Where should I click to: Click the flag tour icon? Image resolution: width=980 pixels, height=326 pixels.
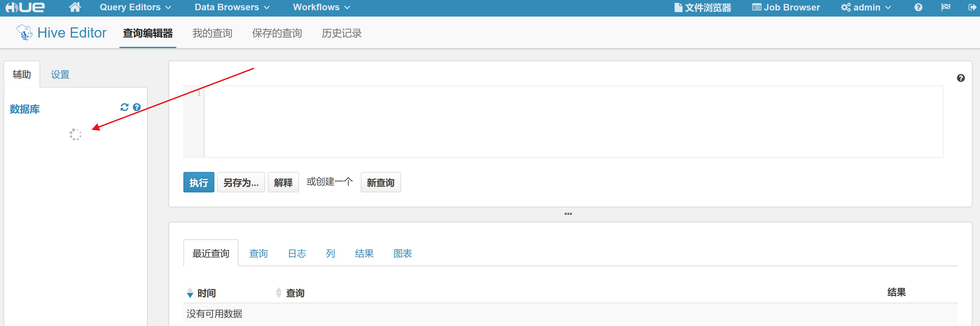click(945, 7)
